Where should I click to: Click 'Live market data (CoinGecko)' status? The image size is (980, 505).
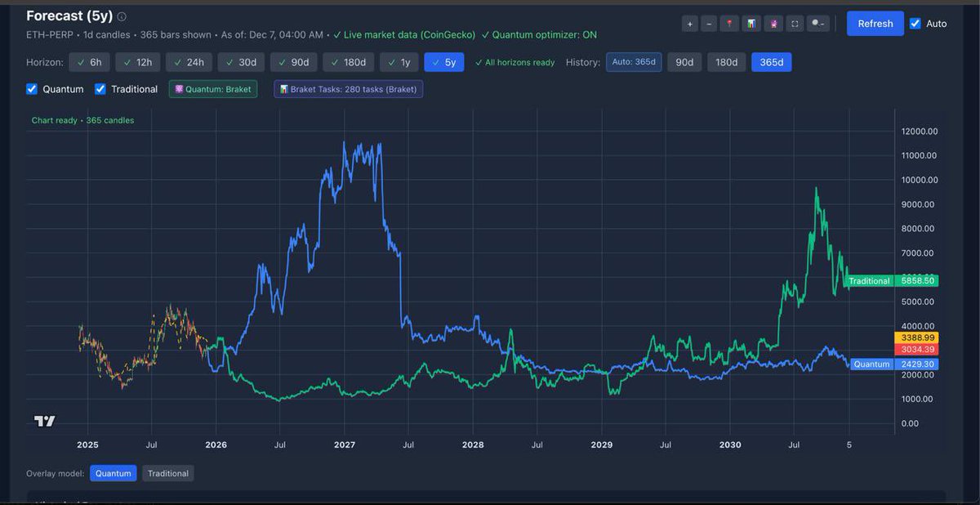pos(404,35)
